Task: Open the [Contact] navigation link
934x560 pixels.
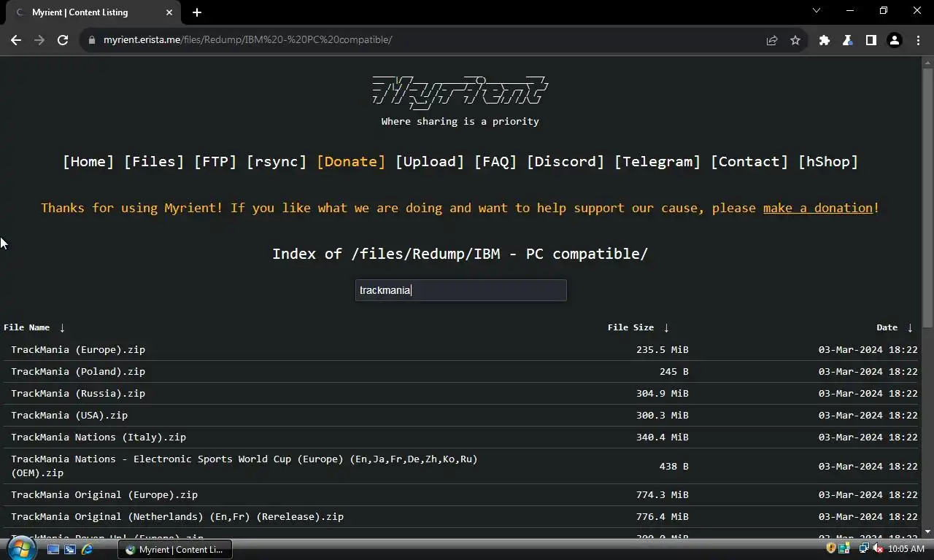Action: pos(749,162)
